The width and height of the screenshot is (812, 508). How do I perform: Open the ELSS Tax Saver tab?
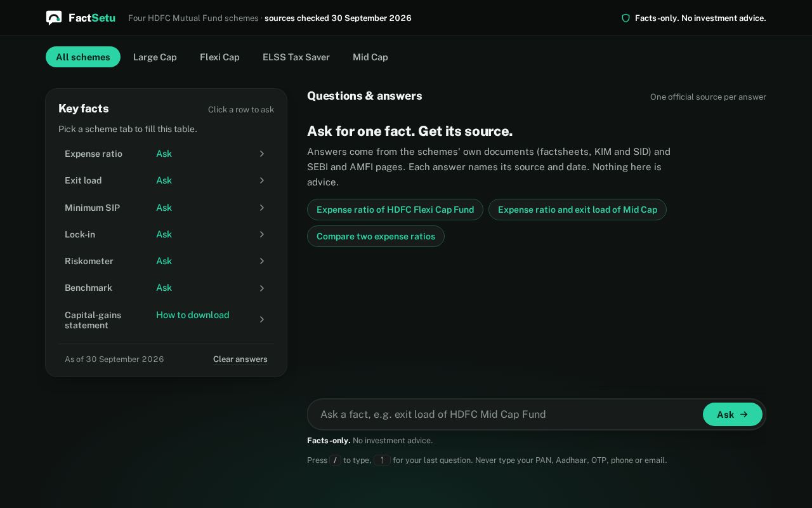click(x=296, y=57)
